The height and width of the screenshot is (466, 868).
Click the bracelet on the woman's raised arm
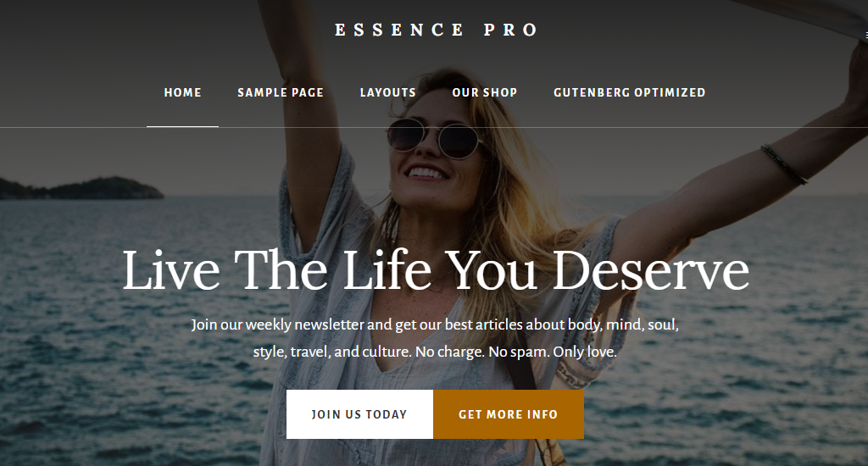click(784, 164)
